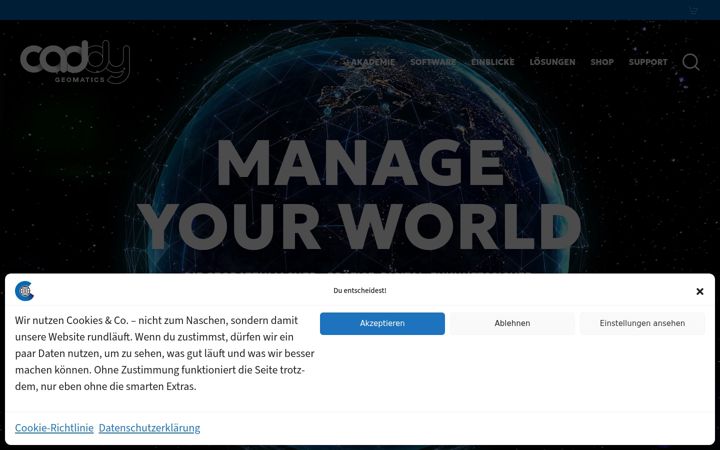Close the cookie consent banner
The width and height of the screenshot is (720, 450).
pos(700,292)
